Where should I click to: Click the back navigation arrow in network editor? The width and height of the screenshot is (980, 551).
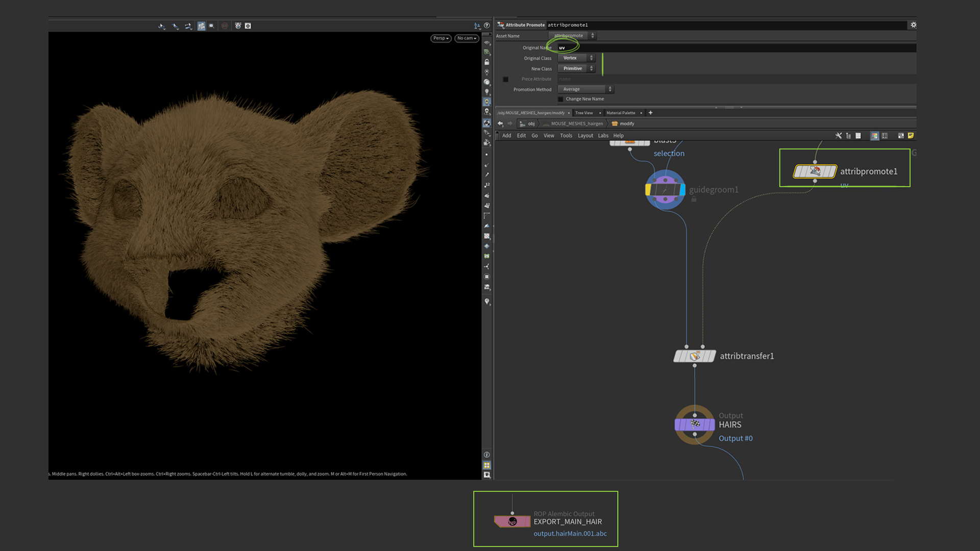click(x=500, y=123)
